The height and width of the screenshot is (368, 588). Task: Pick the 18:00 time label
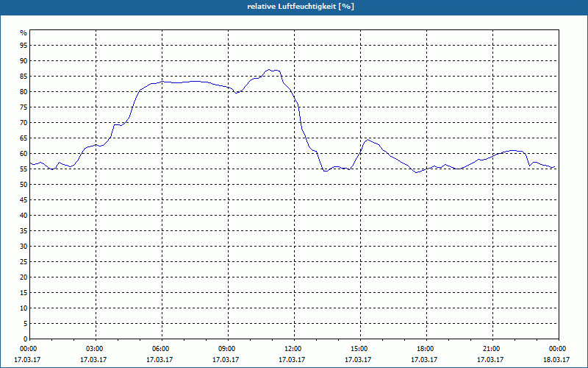coord(427,349)
